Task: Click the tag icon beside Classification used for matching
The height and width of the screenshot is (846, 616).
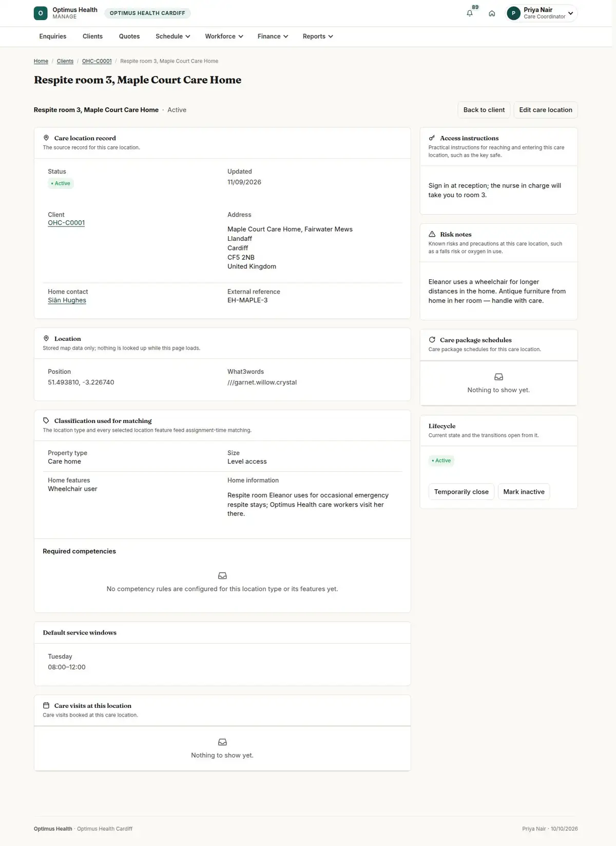Action: tap(46, 421)
